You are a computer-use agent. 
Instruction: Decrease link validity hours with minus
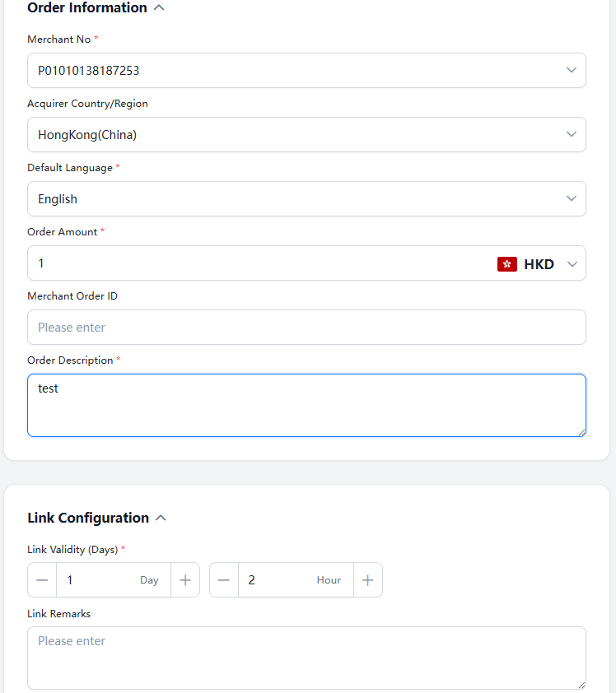(x=224, y=580)
